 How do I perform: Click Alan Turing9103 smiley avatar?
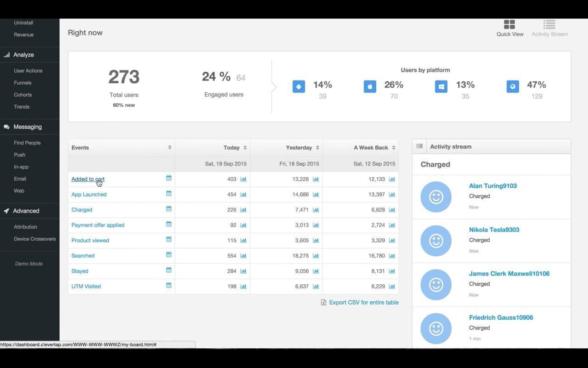point(436,197)
